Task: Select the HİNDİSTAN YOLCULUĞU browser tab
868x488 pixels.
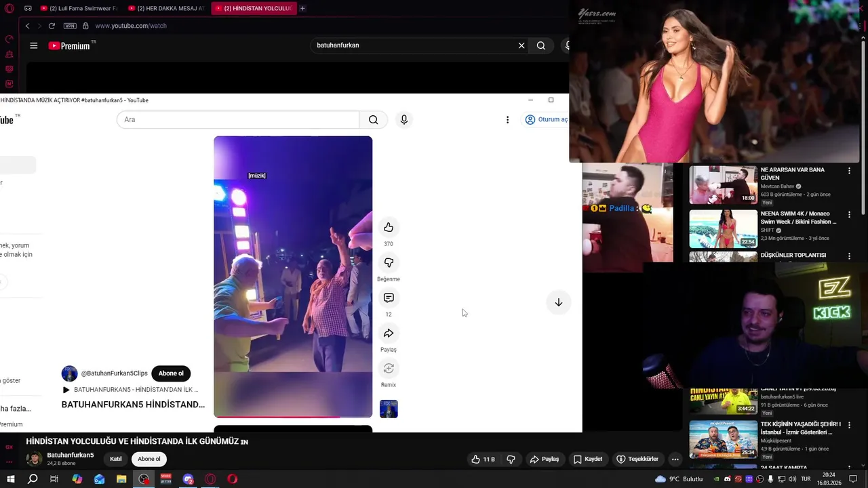Action: point(254,8)
